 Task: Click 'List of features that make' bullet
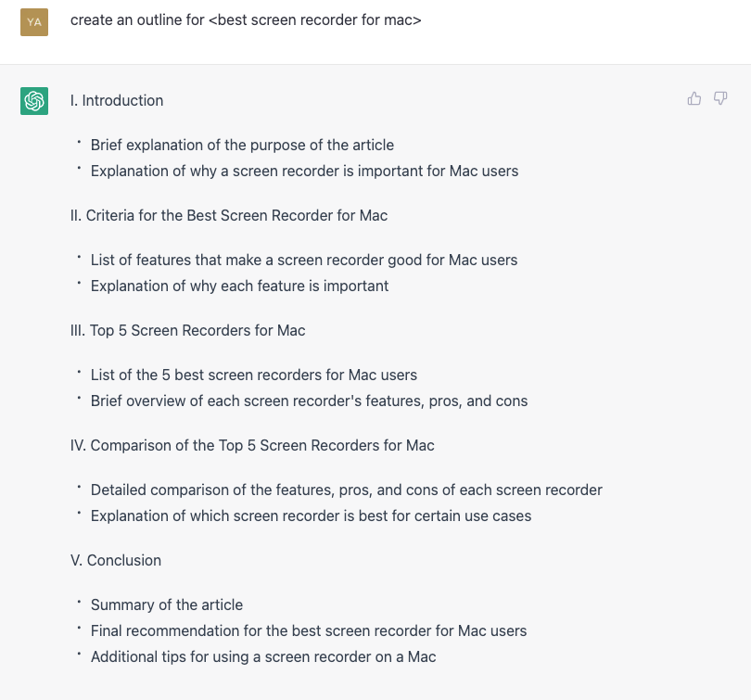304,260
